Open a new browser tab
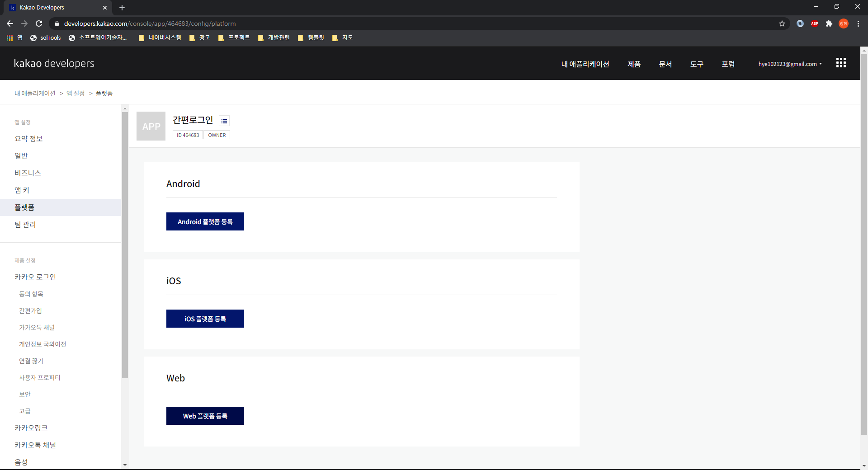868x470 pixels. (122, 8)
